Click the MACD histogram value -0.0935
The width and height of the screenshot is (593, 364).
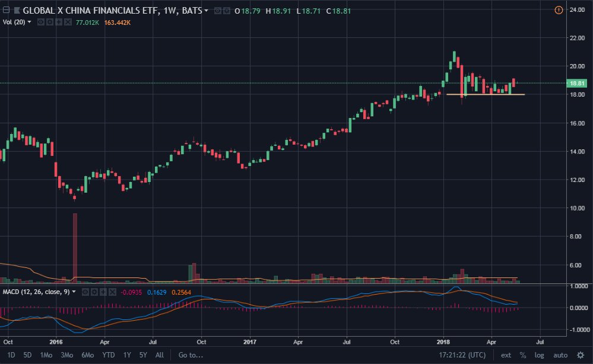131,292
